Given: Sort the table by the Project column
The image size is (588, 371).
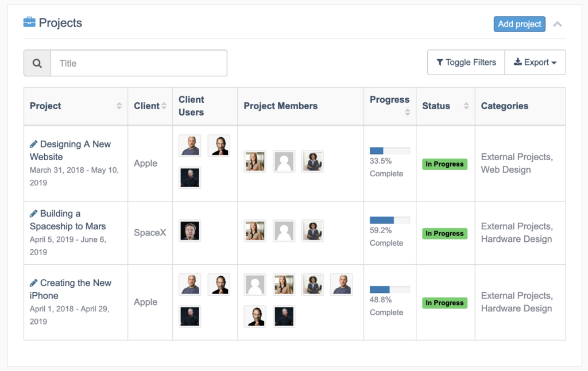Looking at the screenshot, I should click(x=119, y=106).
